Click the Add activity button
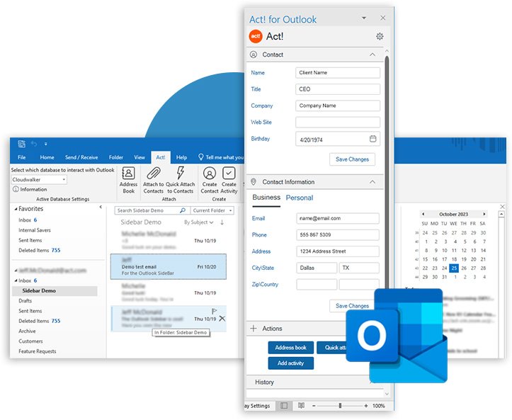 tap(290, 363)
